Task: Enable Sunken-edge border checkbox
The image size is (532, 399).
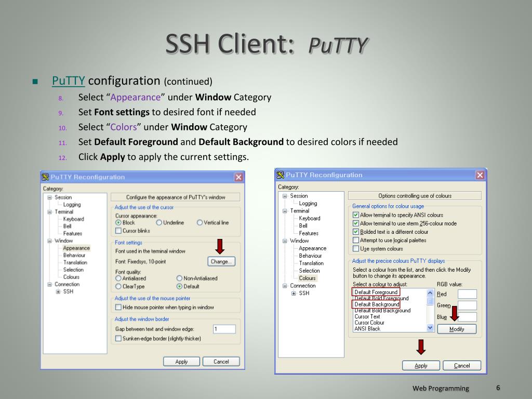Action: (x=118, y=338)
